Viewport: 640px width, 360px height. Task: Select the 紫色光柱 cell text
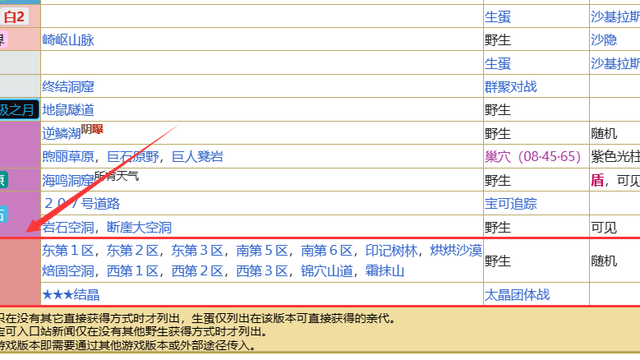click(x=615, y=156)
